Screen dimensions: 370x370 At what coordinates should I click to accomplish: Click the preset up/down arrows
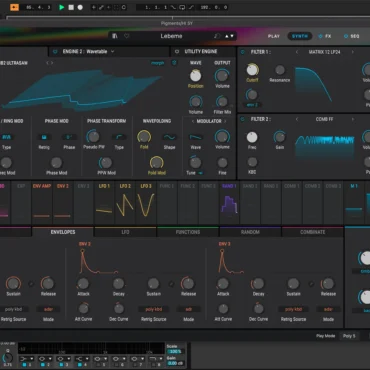tap(230, 36)
